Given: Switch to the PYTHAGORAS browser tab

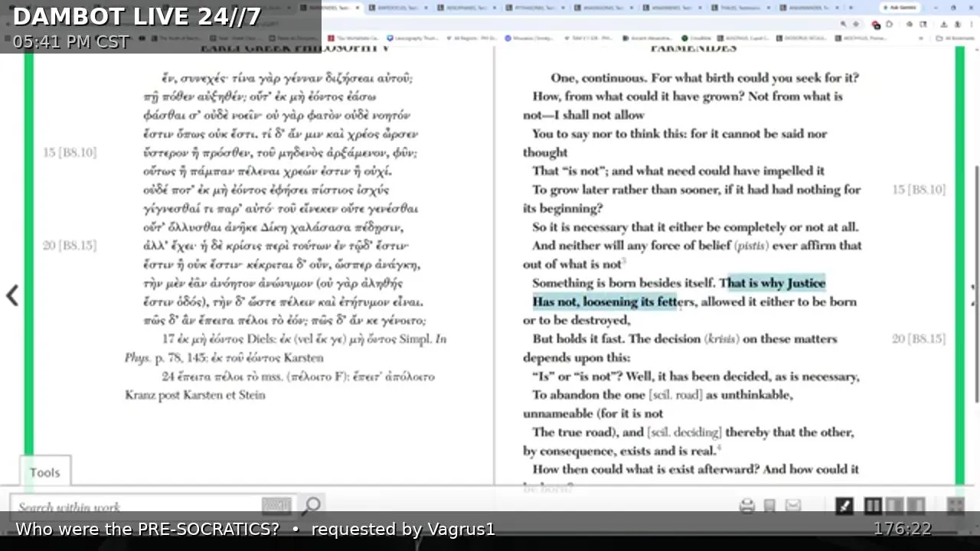Looking at the screenshot, I should [536, 8].
